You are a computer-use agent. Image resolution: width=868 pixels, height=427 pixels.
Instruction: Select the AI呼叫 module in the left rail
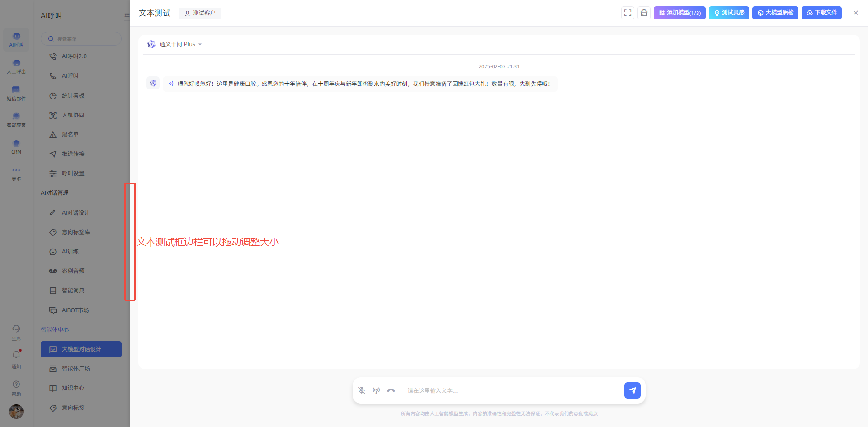coord(16,40)
